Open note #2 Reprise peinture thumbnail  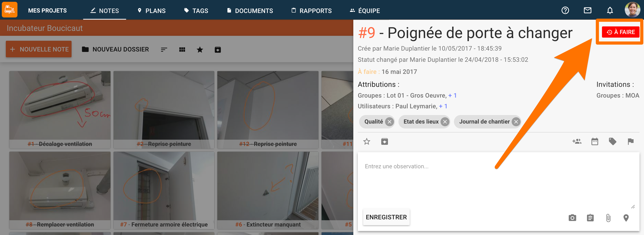164,110
